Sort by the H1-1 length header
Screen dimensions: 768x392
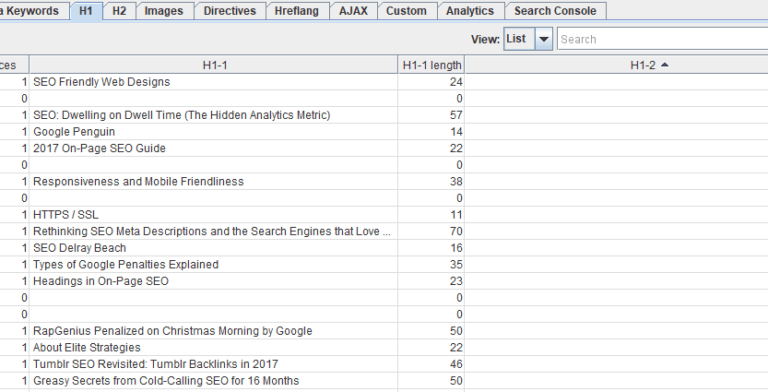click(432, 65)
